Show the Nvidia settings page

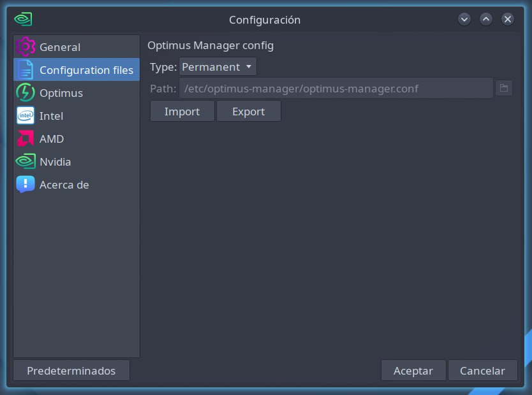pos(77,162)
